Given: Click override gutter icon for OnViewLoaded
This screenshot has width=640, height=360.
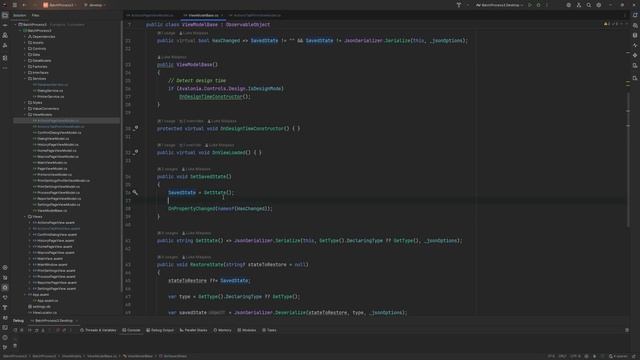Looking at the screenshot, I should (135, 152).
